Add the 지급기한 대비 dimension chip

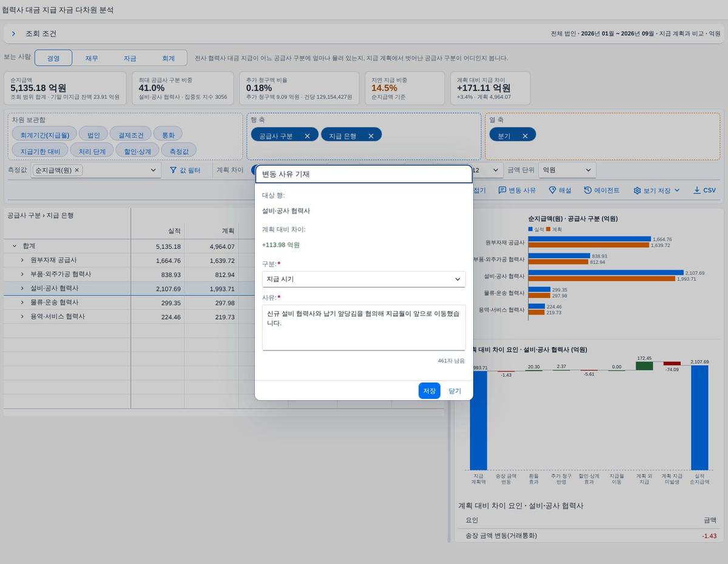pyautogui.click(x=40, y=150)
